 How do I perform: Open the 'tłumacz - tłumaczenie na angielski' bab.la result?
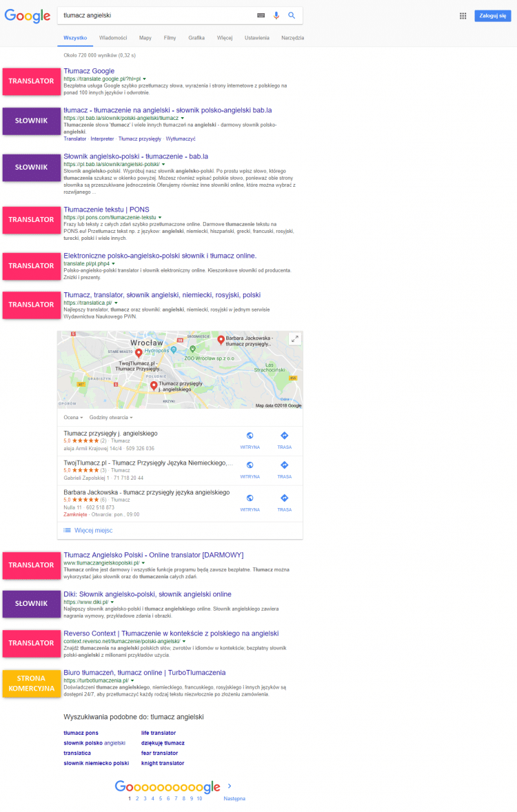pyautogui.click(x=168, y=110)
